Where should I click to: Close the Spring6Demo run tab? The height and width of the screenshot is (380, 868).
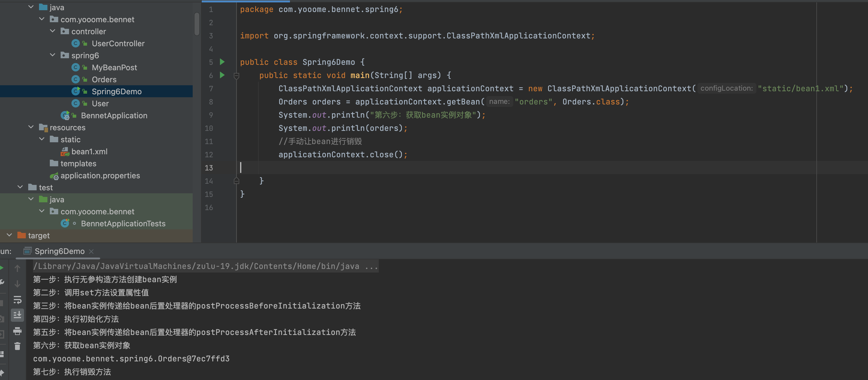tap(91, 251)
